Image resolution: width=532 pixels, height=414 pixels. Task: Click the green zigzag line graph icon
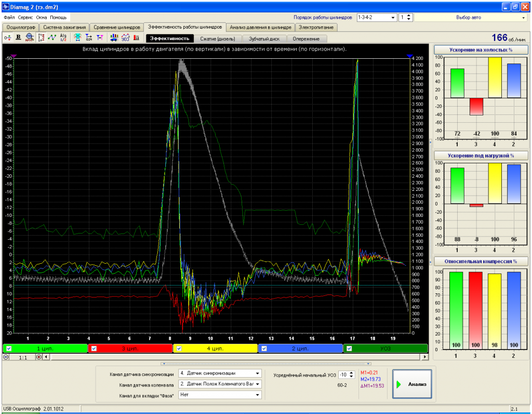pyautogui.click(x=52, y=37)
